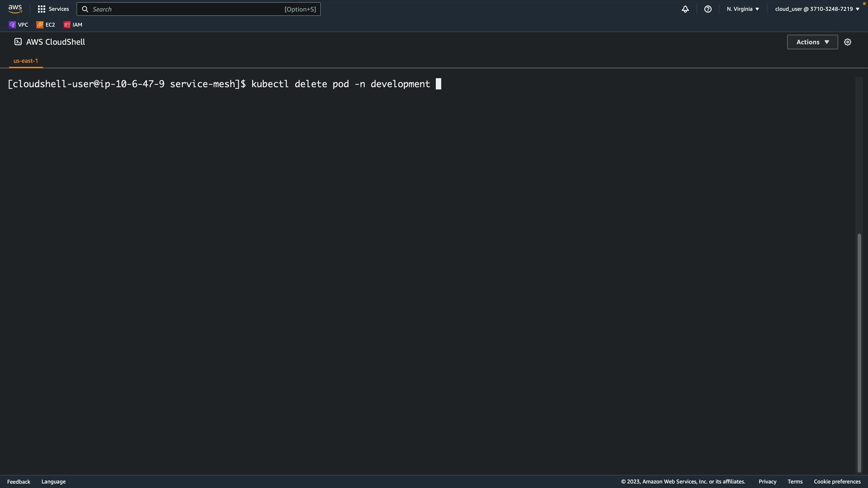Screen dimensions: 868x488
Task: Open the help question mark icon
Action: coord(708,9)
